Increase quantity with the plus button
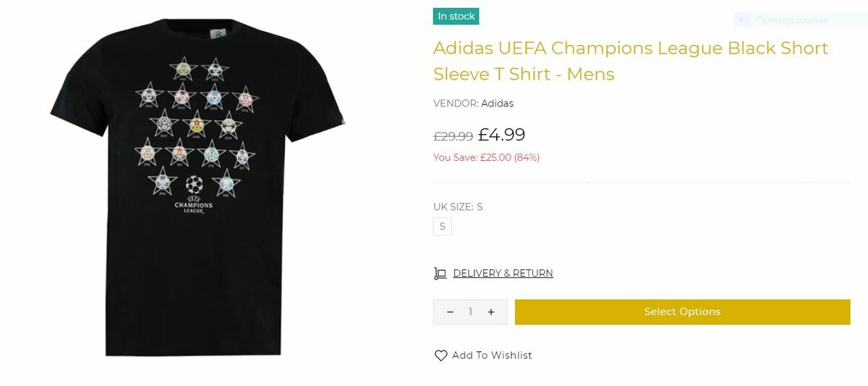 click(491, 312)
